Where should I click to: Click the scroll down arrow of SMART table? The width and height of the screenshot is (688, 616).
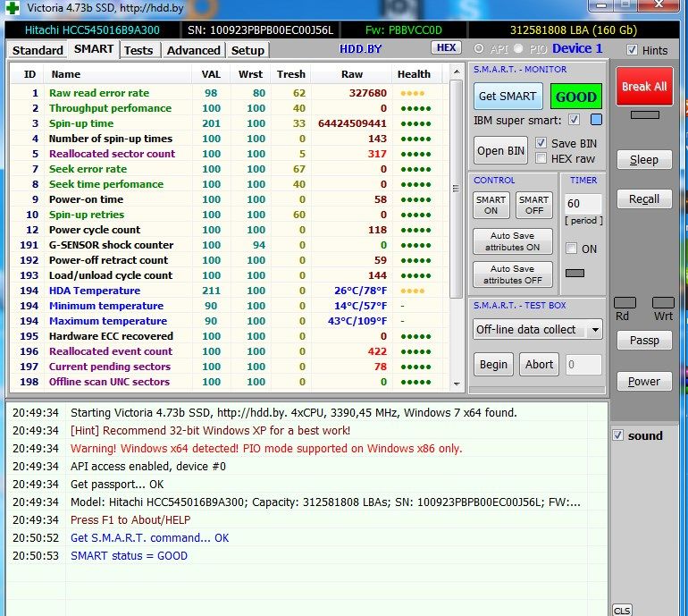pos(457,384)
